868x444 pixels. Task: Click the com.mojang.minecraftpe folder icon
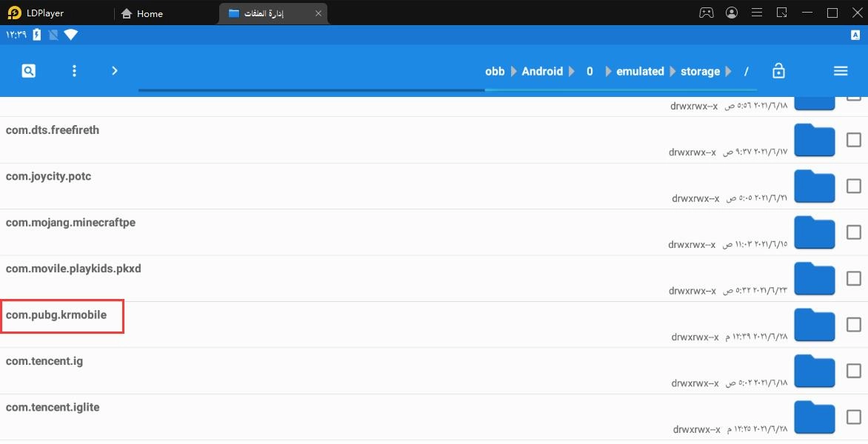pos(814,232)
